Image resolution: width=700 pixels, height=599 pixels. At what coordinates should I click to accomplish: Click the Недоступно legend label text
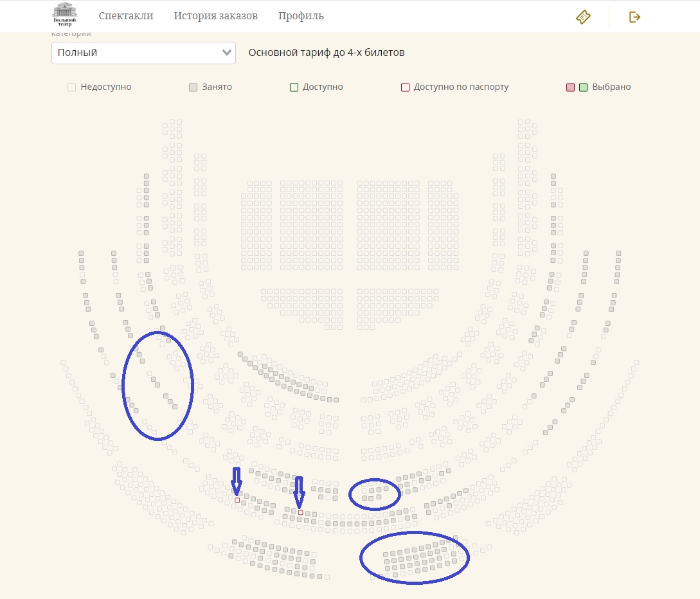click(x=106, y=87)
